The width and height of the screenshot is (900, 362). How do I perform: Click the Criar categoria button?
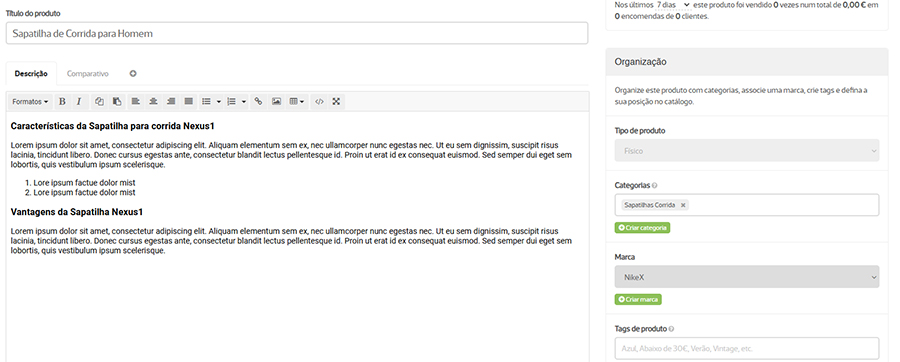coord(642,228)
